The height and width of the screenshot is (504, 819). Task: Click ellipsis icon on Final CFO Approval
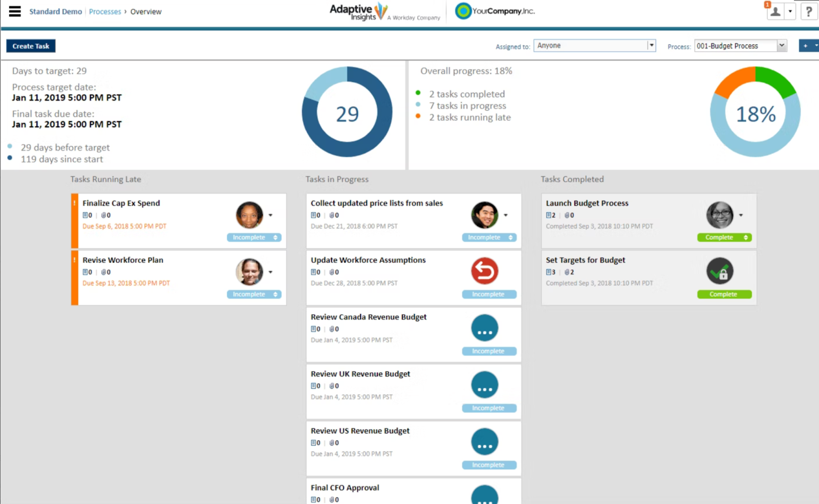pos(484,495)
